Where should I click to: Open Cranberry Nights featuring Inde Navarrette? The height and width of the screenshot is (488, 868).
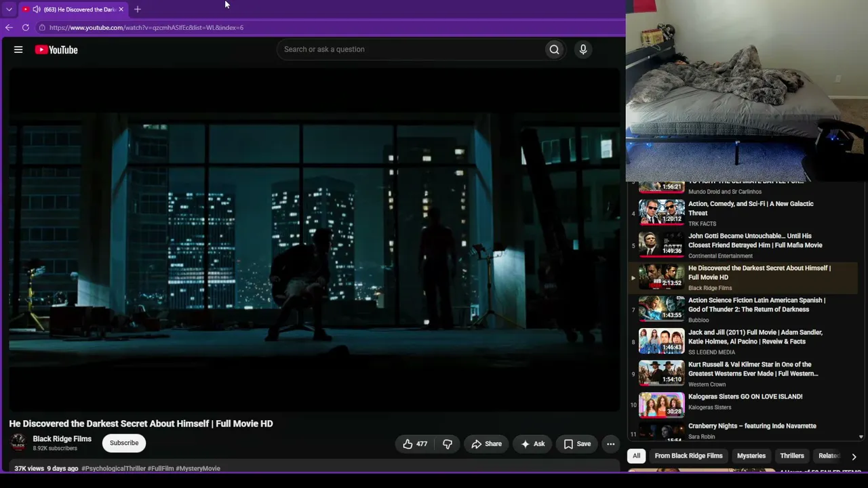(x=752, y=426)
